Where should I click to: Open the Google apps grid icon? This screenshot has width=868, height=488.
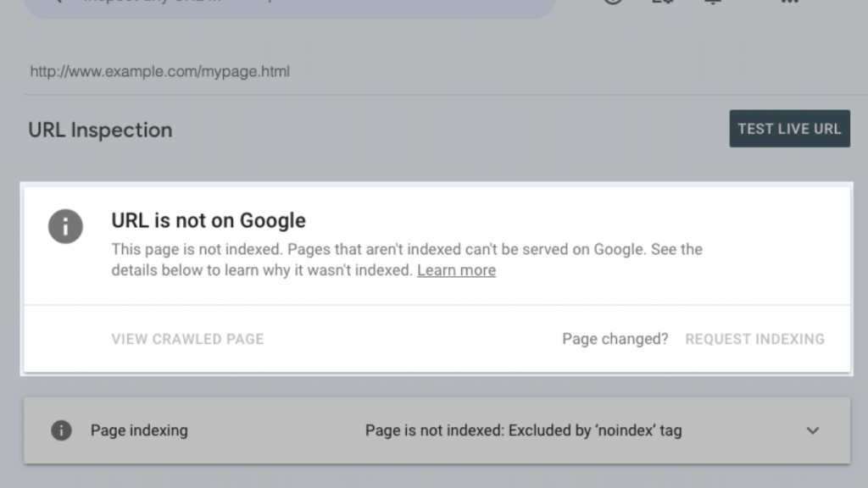[x=788, y=2]
